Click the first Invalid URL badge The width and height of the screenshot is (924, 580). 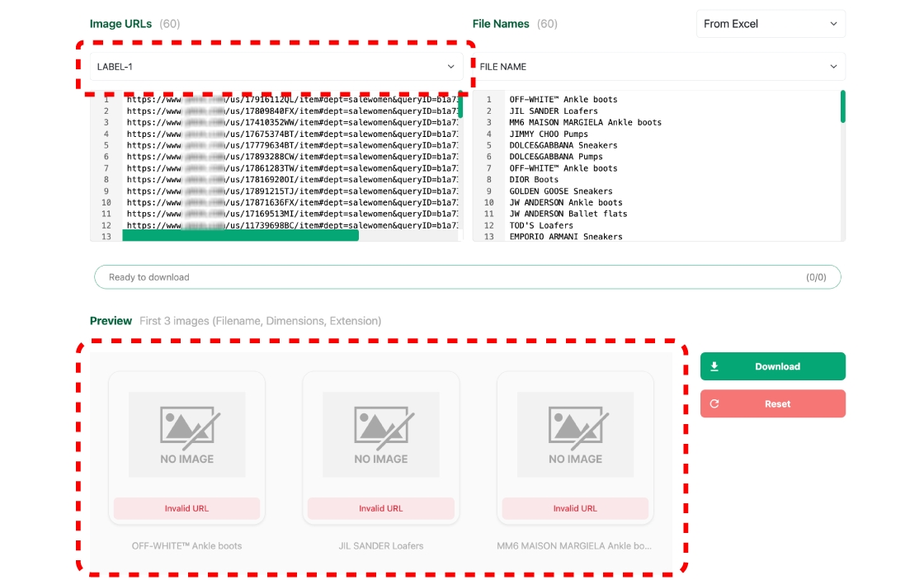pos(186,508)
